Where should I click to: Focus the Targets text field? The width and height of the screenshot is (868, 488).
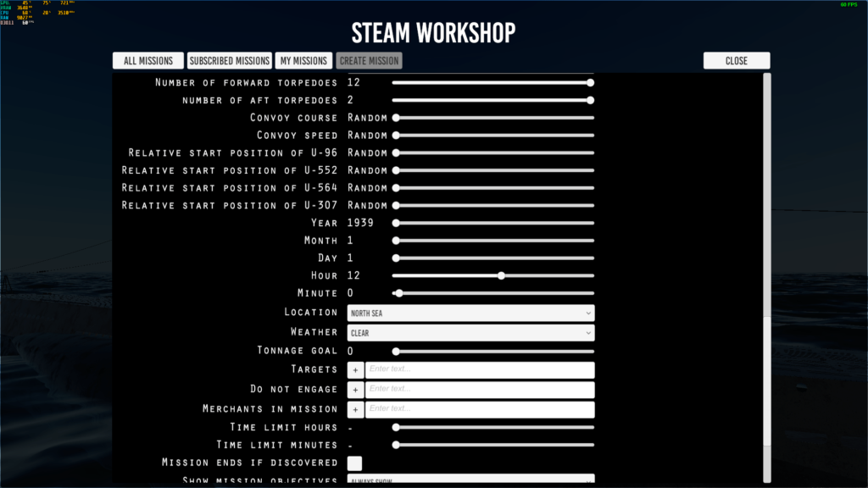point(480,370)
